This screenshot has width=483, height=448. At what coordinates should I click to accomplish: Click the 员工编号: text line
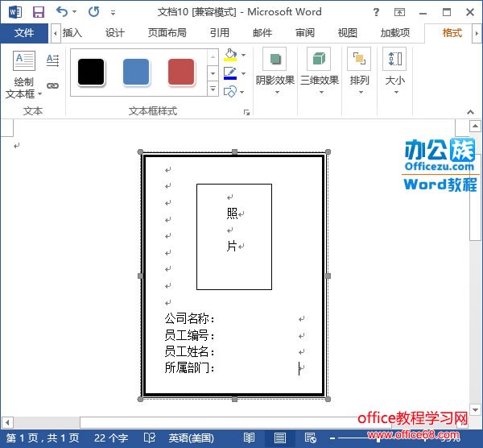[x=189, y=335]
